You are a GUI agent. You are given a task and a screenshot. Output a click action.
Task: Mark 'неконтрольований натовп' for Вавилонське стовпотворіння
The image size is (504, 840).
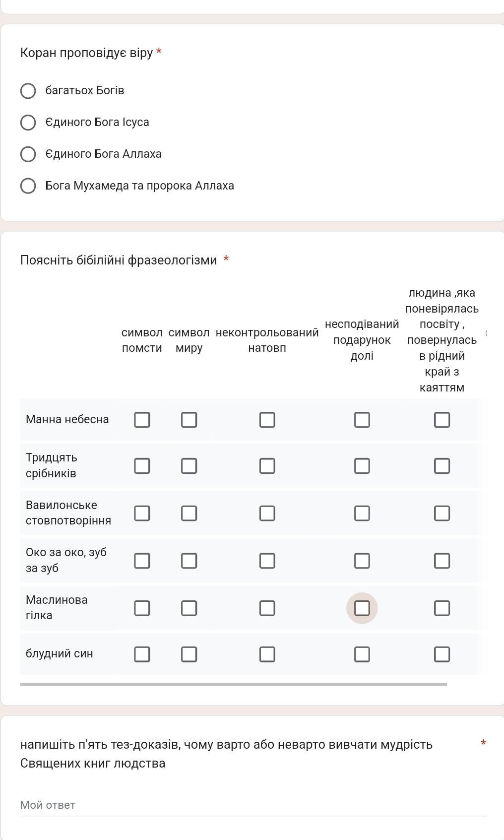[x=267, y=513]
